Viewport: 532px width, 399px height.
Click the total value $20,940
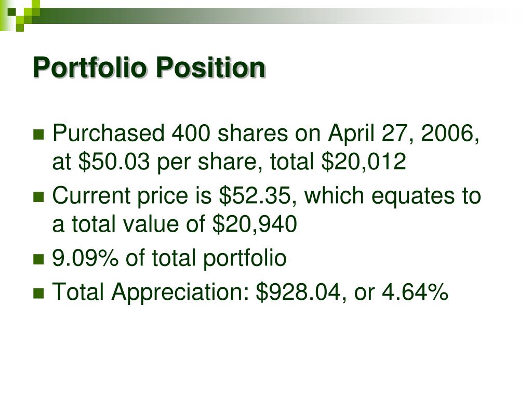[x=255, y=224]
